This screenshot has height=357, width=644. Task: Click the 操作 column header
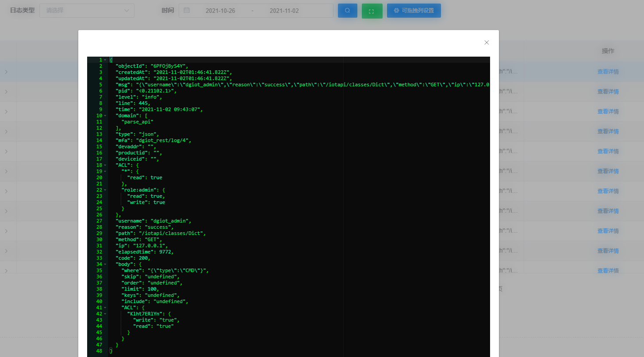coord(608,51)
